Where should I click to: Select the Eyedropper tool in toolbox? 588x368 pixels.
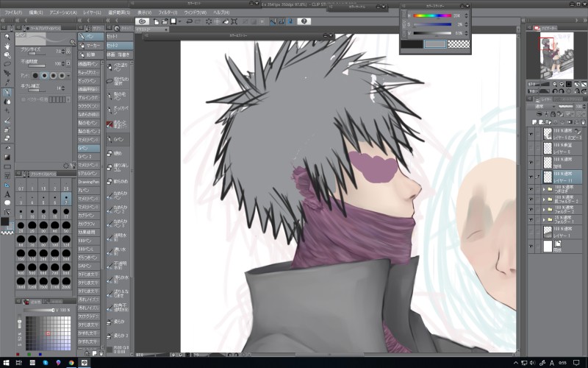point(7,82)
